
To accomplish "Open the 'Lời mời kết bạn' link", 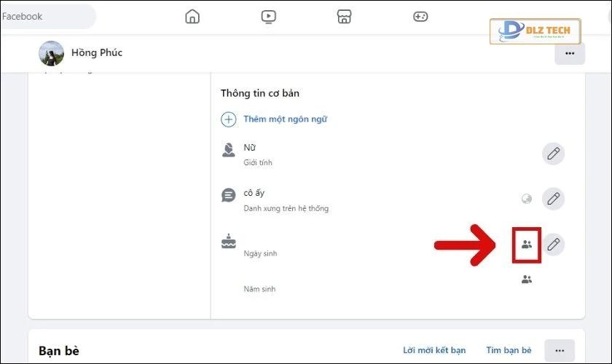I will (434, 350).
